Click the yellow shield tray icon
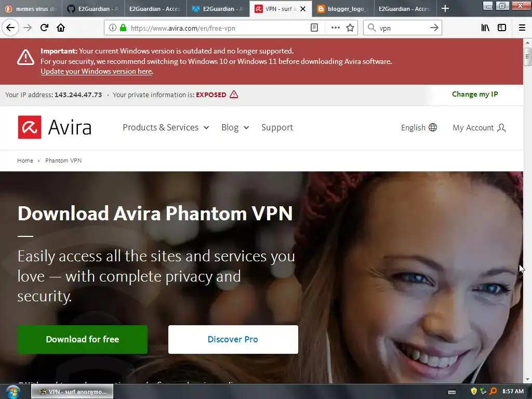 click(474, 391)
